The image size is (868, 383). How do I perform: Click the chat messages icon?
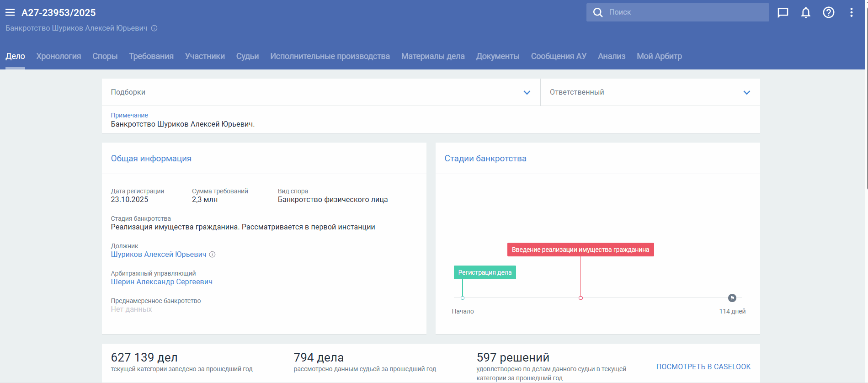783,12
